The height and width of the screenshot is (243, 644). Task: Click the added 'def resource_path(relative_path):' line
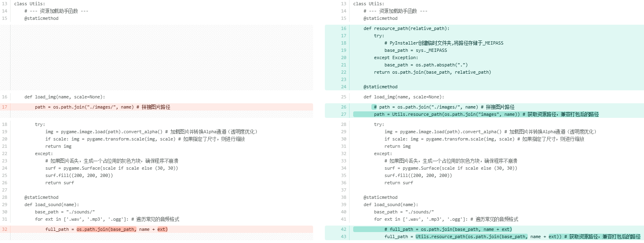(x=406, y=29)
